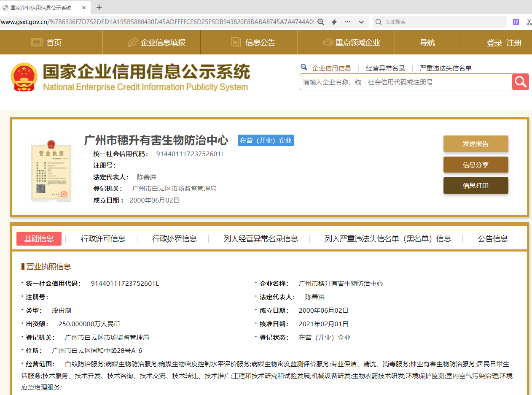The width and height of the screenshot is (532, 395).
Task: Switch to the 行政处罚信息 tab
Action: (175, 239)
